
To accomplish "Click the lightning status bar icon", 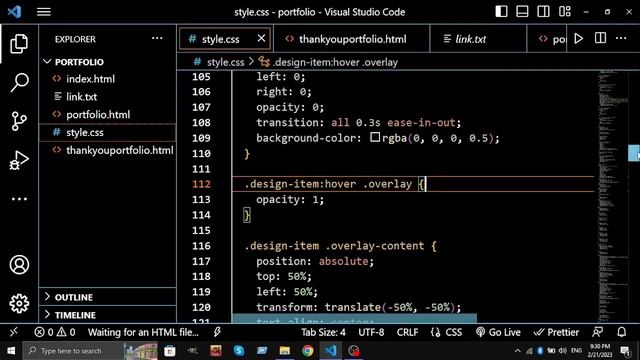I will tap(217, 332).
